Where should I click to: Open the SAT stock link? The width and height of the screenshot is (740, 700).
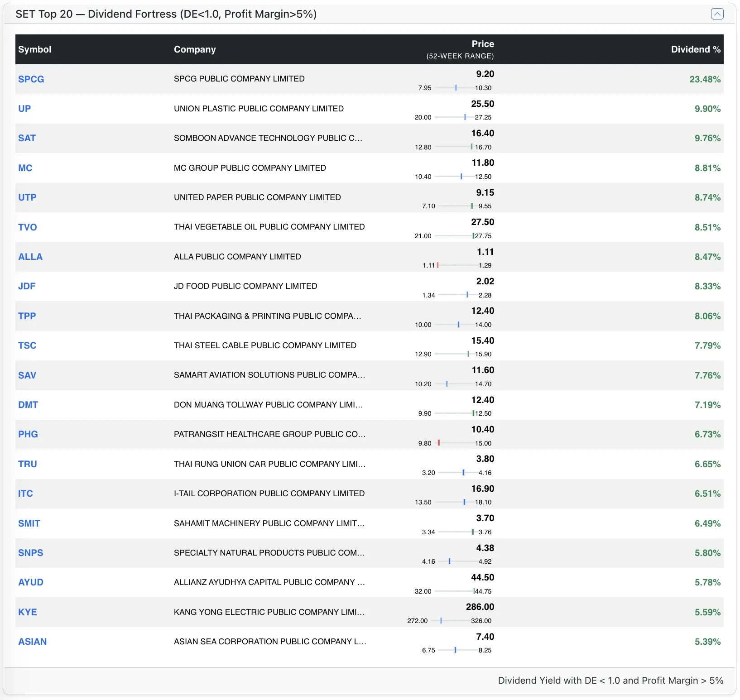click(27, 138)
